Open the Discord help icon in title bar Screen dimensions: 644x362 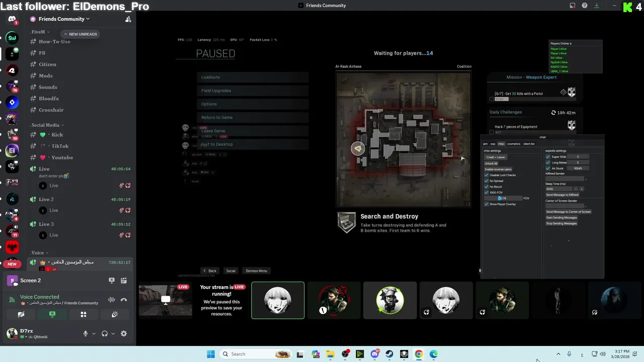(x=585, y=6)
